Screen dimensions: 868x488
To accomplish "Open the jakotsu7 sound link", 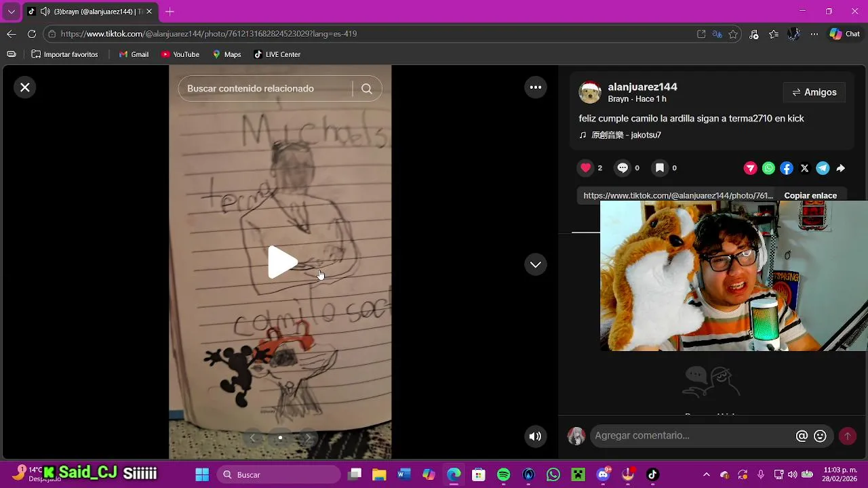I will pos(626,135).
